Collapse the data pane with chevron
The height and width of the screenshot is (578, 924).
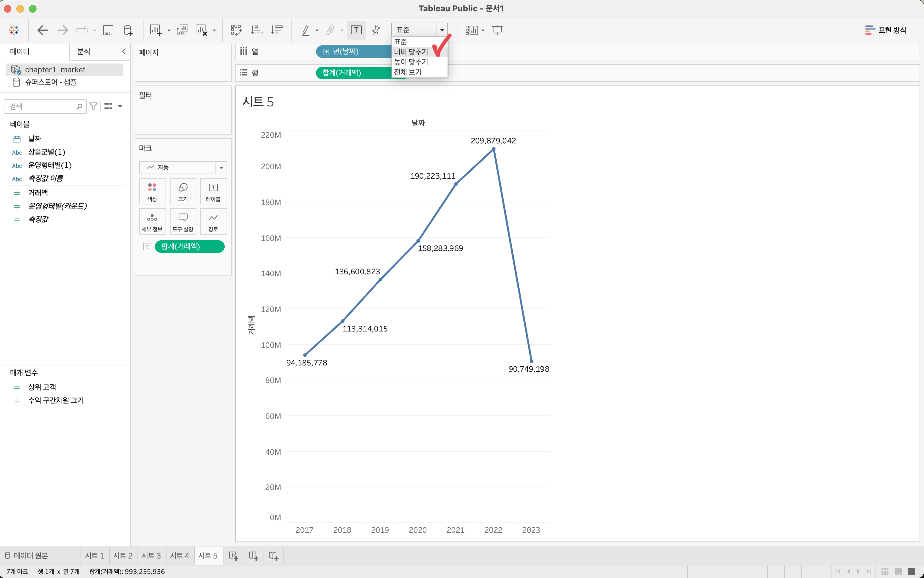pos(124,51)
